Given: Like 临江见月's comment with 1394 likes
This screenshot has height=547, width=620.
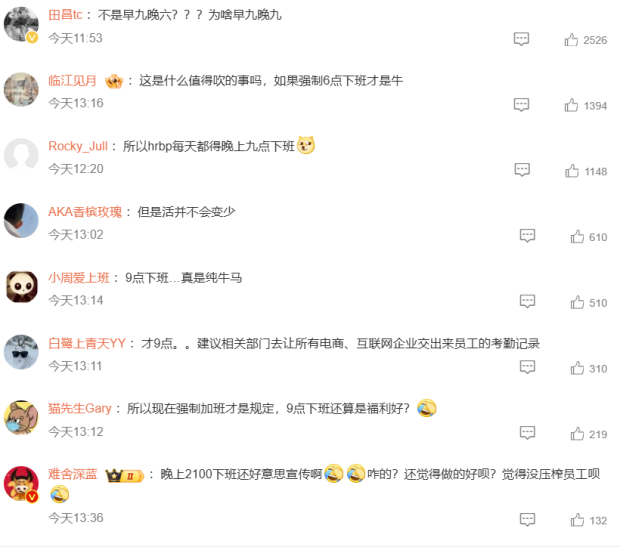Looking at the screenshot, I should (571, 105).
